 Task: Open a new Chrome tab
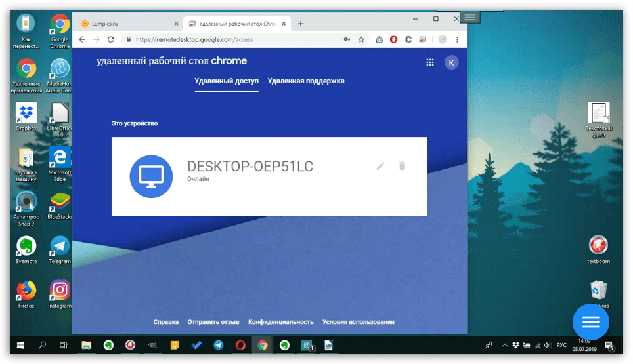(301, 24)
